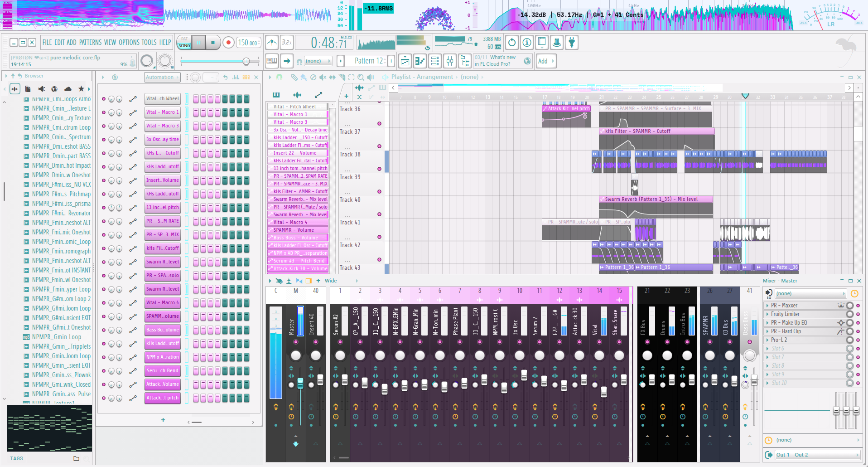Image resolution: width=868 pixels, height=467 pixels.
Task: Open the piano roll view
Action: click(x=420, y=61)
